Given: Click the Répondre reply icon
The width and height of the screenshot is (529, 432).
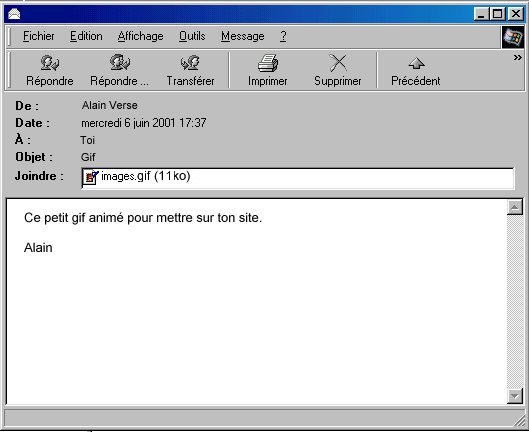Looking at the screenshot, I should pos(50,63).
